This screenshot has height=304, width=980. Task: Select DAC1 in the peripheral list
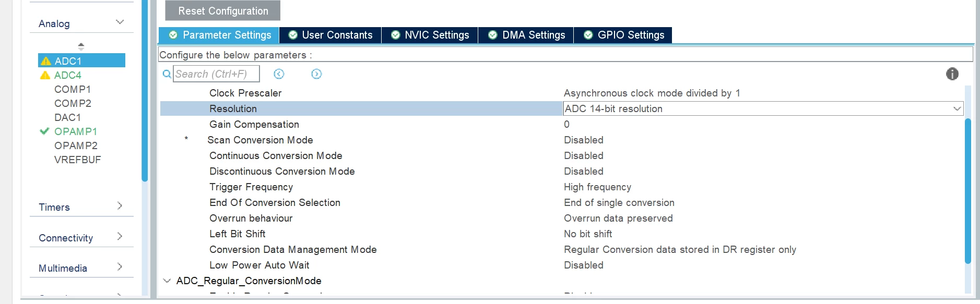[x=67, y=117]
